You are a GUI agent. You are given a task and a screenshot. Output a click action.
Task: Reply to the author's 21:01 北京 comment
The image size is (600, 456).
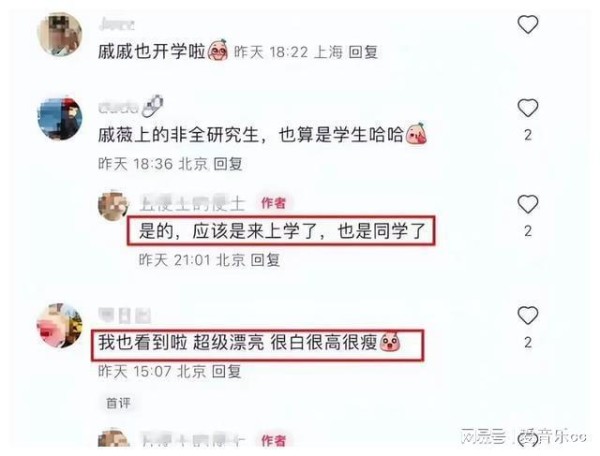(265, 260)
